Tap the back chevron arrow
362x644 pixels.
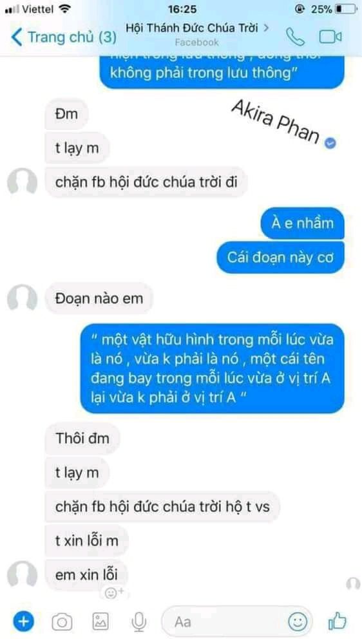(x=17, y=37)
